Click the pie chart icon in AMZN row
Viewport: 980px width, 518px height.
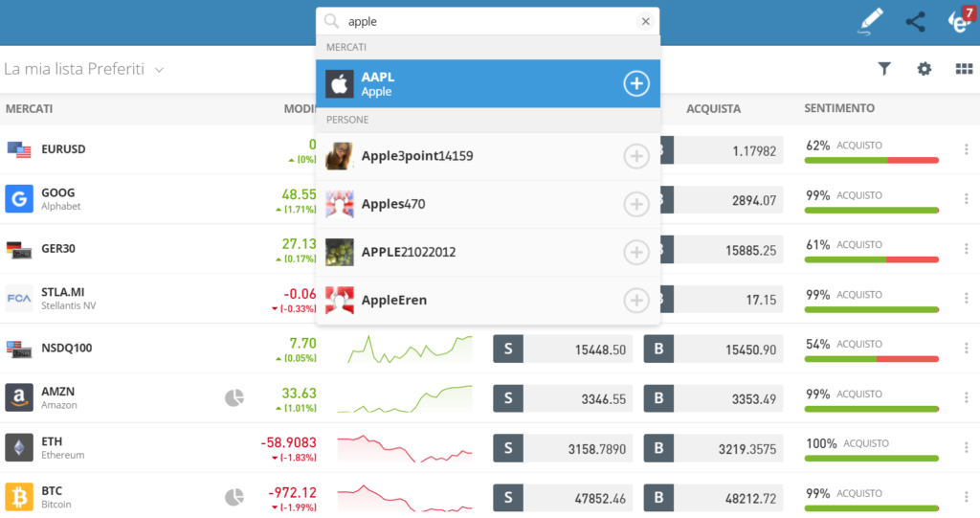pyautogui.click(x=234, y=398)
